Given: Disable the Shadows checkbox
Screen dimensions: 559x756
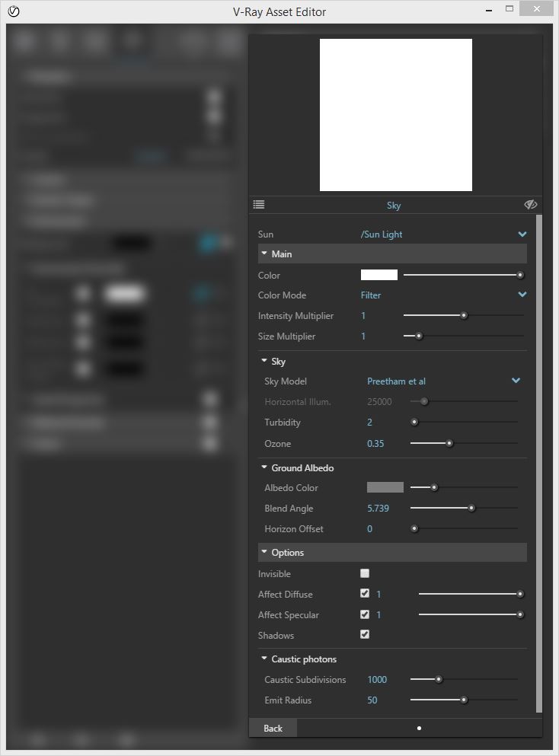Looking at the screenshot, I should pyautogui.click(x=365, y=634).
